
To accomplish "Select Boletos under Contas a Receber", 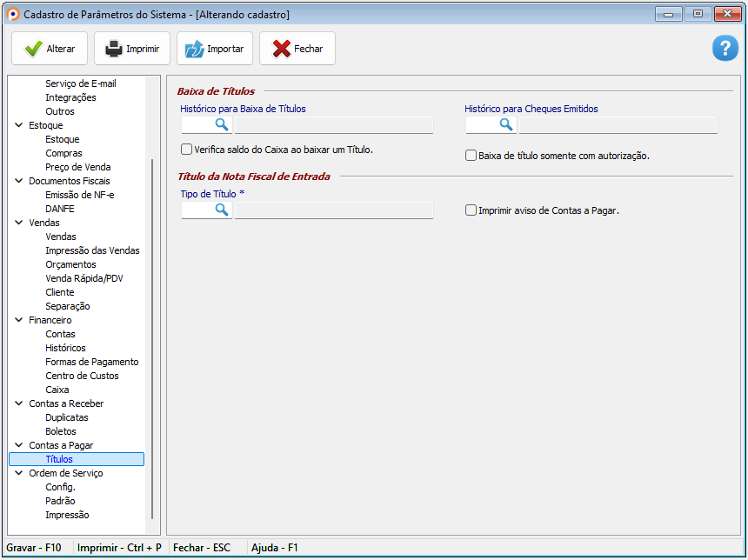I will [x=61, y=431].
